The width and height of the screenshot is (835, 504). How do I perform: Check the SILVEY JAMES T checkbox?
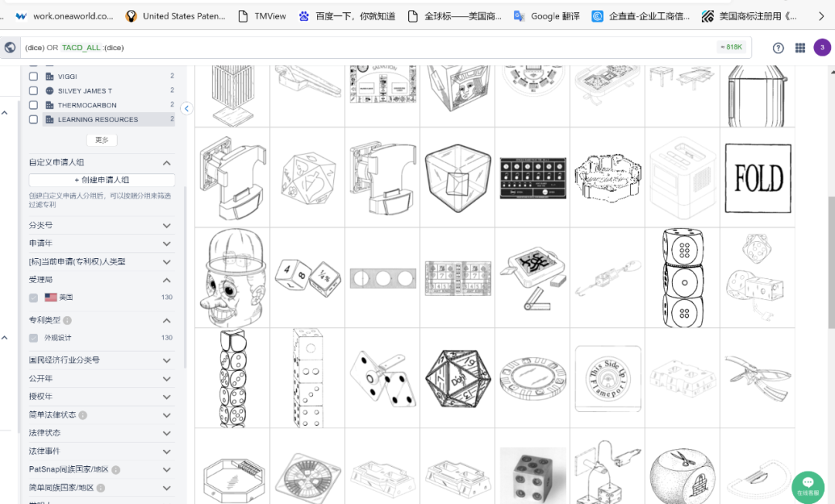click(33, 91)
